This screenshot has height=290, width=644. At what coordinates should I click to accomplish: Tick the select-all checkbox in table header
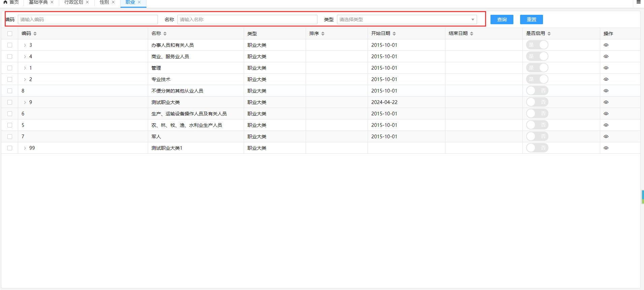click(x=10, y=34)
